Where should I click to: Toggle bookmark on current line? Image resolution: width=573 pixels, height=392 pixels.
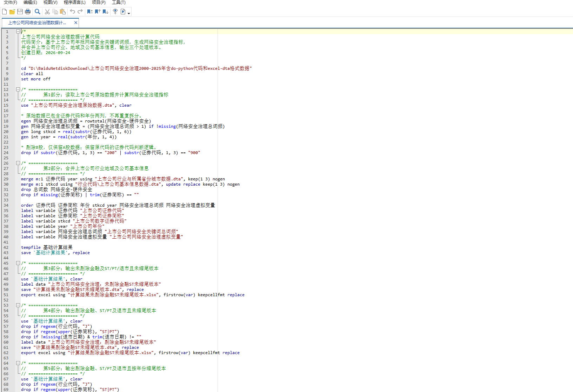90,12
